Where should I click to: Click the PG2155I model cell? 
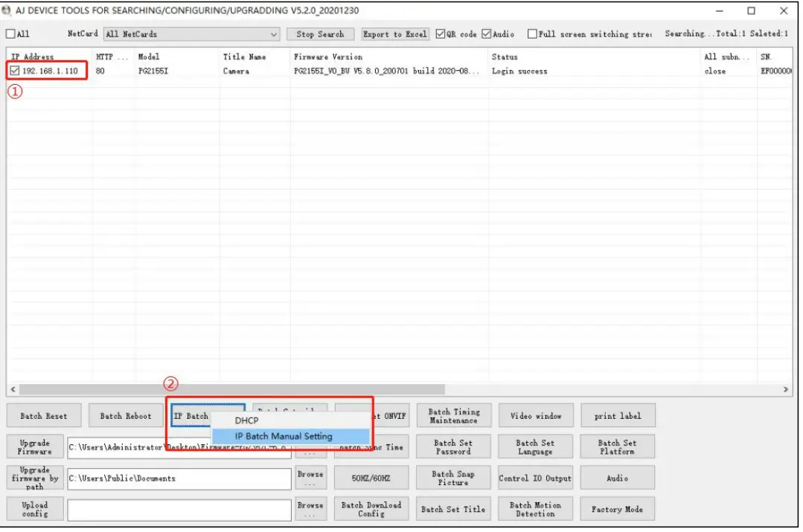click(x=153, y=71)
